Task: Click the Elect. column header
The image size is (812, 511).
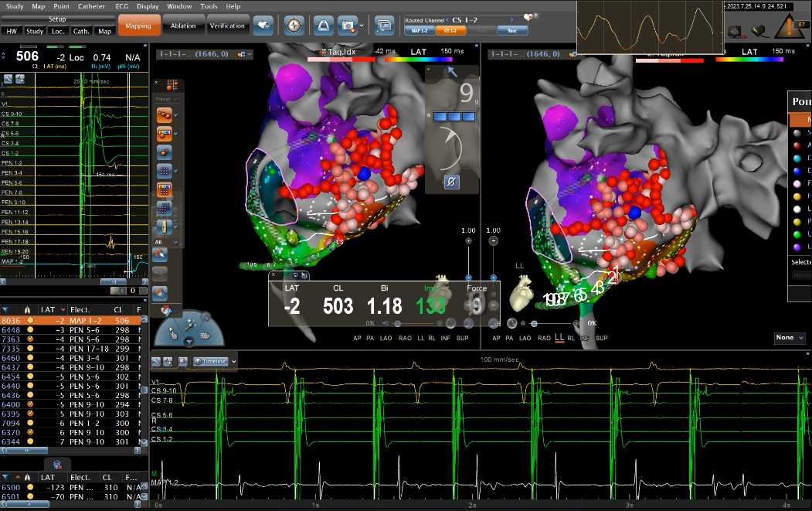Action: click(80, 309)
